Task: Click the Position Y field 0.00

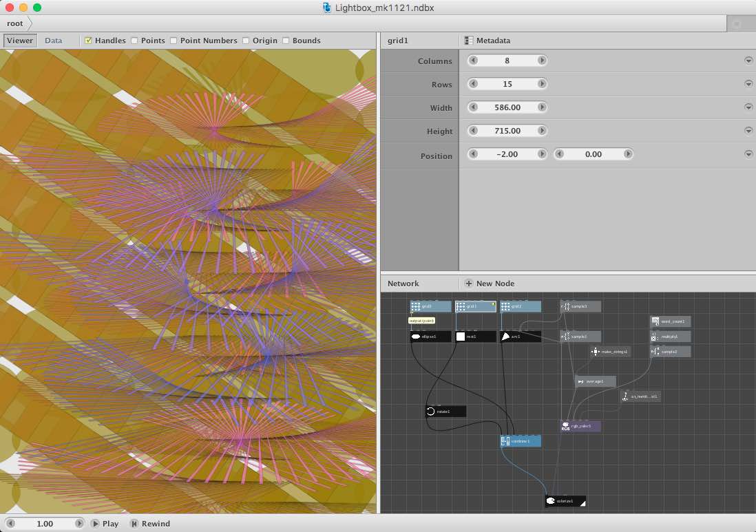Action: click(x=593, y=154)
